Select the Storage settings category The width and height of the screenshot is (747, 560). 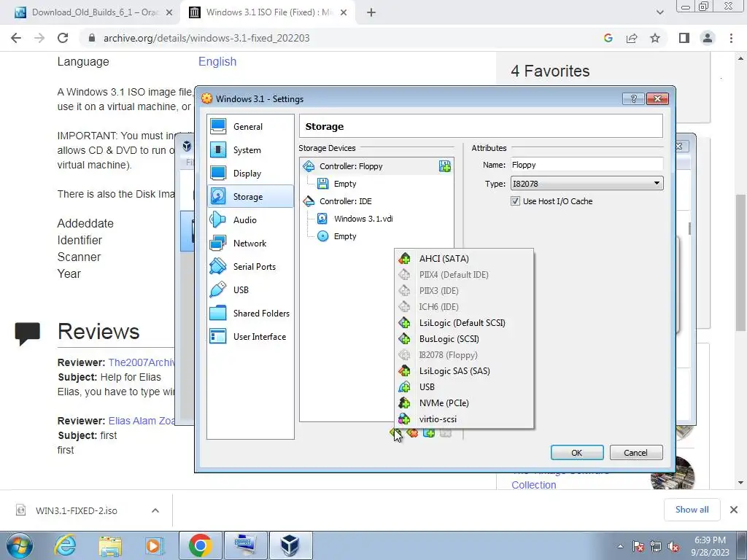coord(250,197)
